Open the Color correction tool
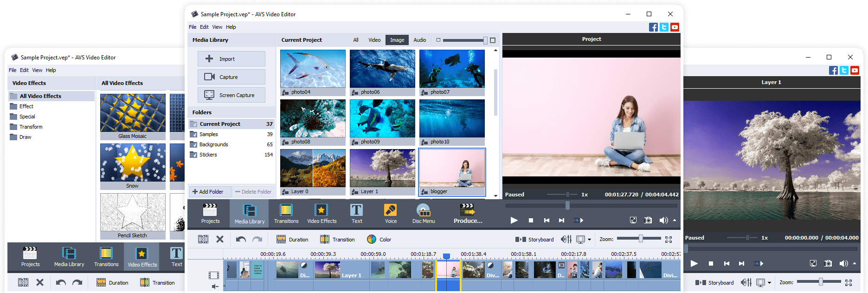 379,240
